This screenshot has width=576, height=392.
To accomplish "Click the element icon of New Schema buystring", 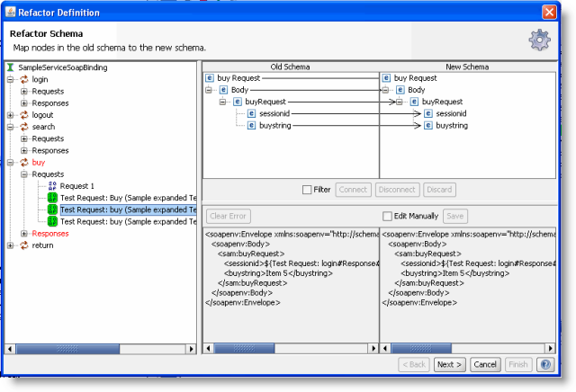I will [428, 126].
